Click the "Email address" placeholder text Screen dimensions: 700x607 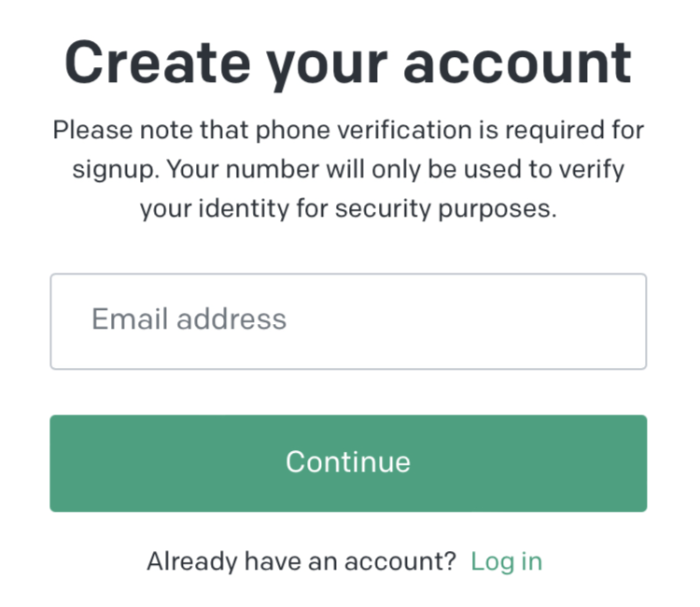[x=189, y=320]
